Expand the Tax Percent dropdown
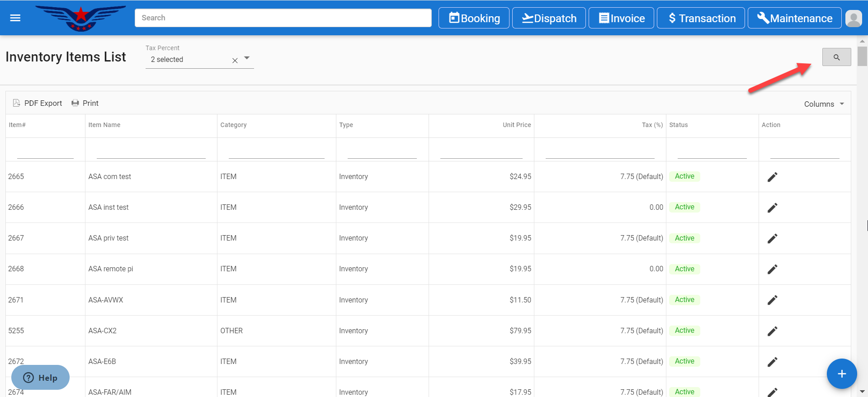The height and width of the screenshot is (397, 868). pos(247,58)
